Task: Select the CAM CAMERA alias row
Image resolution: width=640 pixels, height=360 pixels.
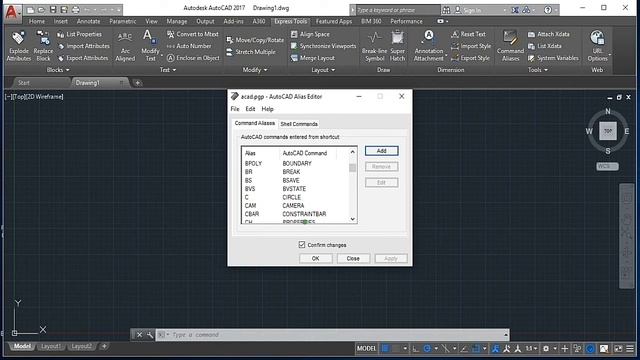Action: [295, 205]
